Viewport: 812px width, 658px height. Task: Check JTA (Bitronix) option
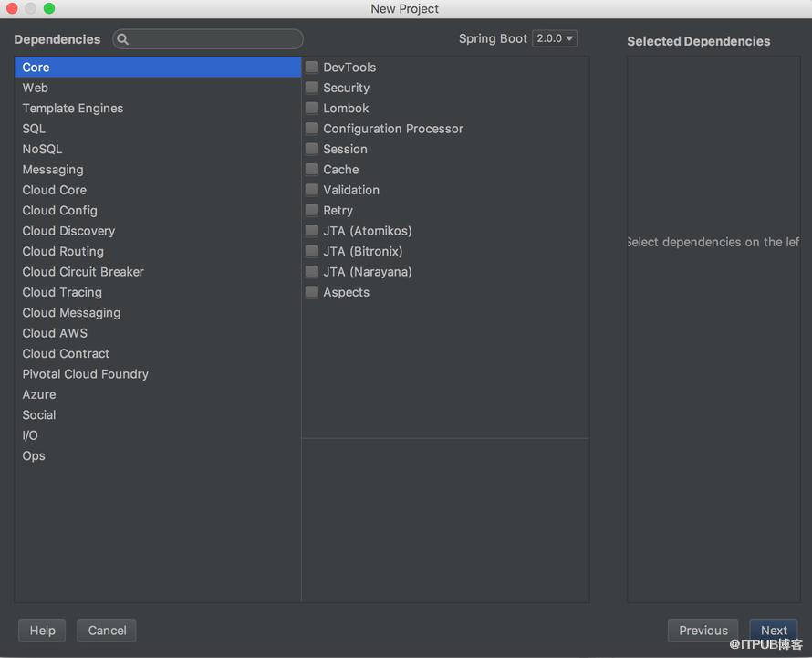point(311,251)
